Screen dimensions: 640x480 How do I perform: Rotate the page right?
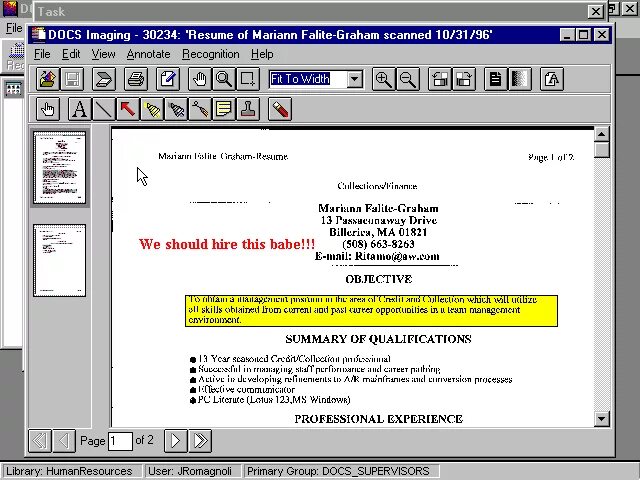point(464,79)
